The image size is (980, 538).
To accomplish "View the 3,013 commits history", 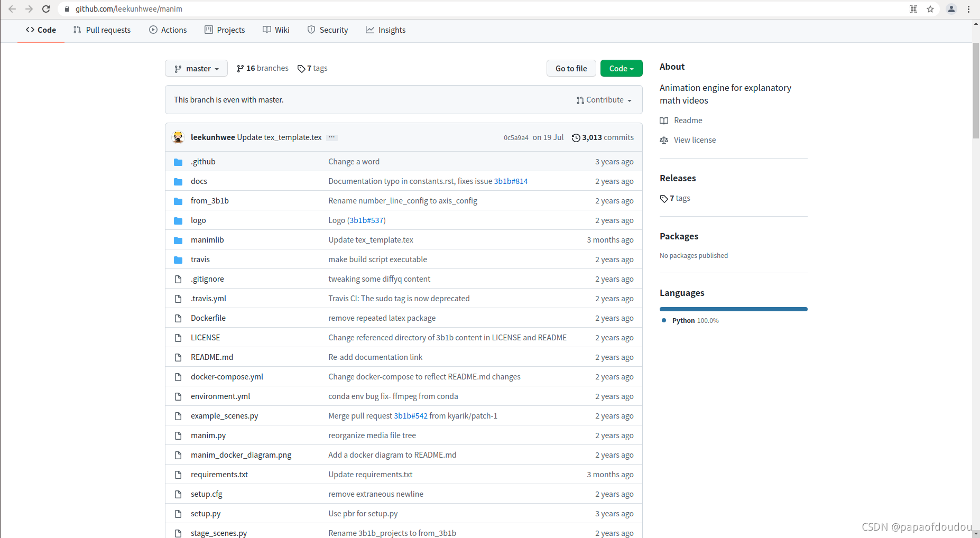I will coord(603,137).
